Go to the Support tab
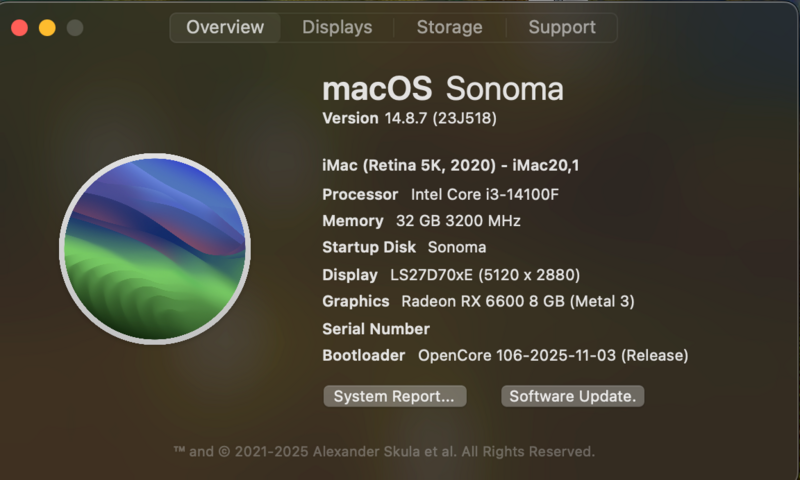The image size is (800, 480). point(562,28)
